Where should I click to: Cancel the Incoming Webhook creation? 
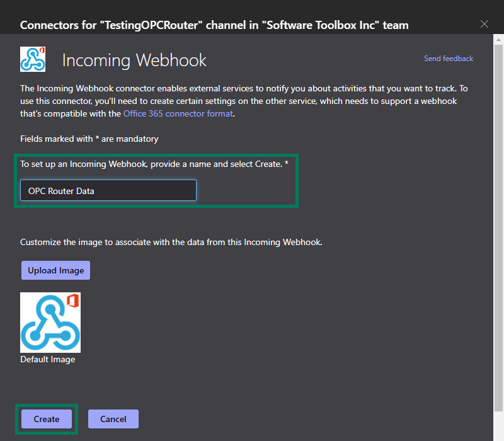113,419
